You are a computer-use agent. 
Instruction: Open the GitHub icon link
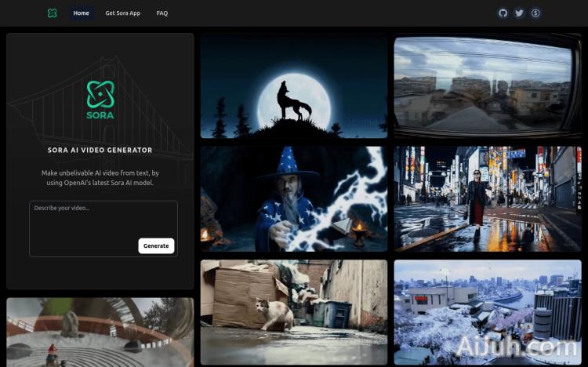[503, 13]
